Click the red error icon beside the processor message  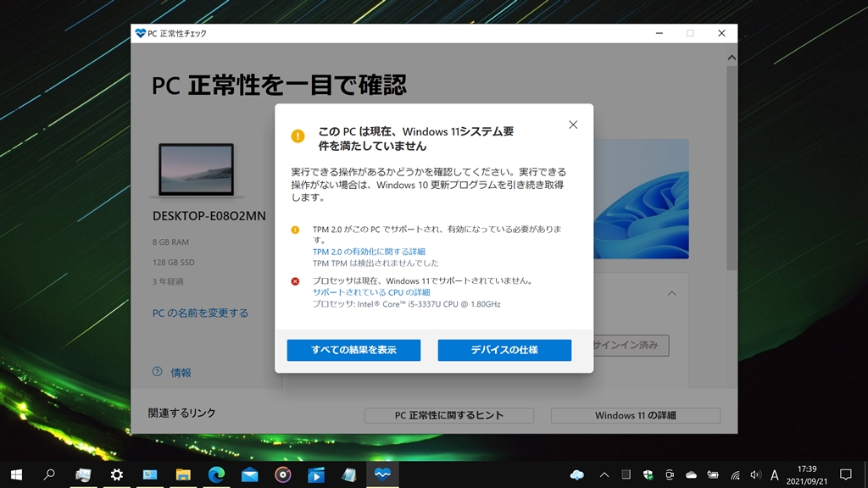295,281
